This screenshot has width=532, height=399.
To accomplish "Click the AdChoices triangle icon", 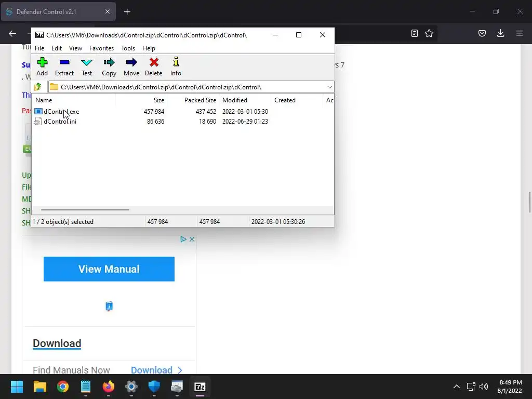I will click(x=183, y=239).
